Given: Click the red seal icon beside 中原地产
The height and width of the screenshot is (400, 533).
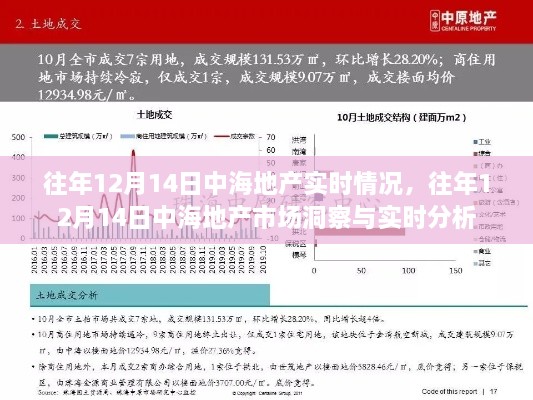Looking at the screenshot, I should [435, 21].
